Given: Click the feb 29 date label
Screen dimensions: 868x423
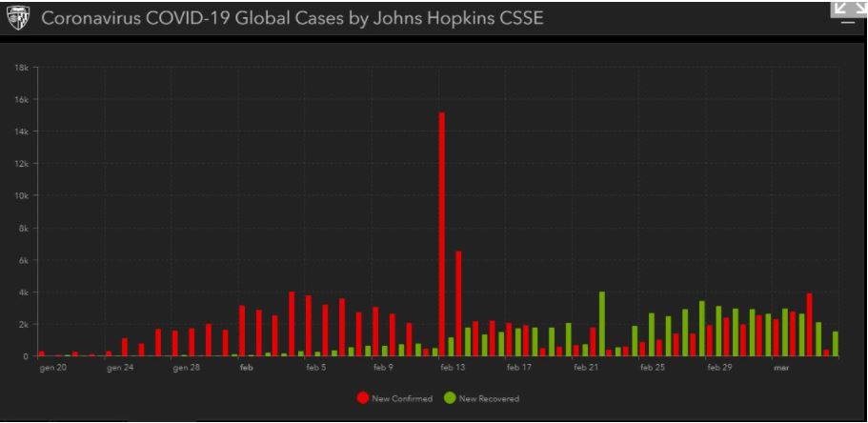Looking at the screenshot, I should [x=718, y=367].
